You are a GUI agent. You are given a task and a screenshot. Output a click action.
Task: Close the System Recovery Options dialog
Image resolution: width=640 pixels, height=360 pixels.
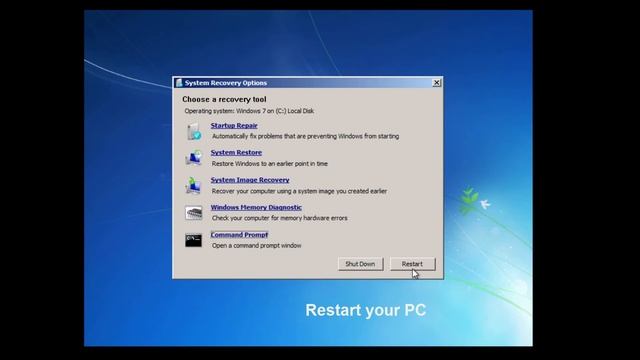436,83
